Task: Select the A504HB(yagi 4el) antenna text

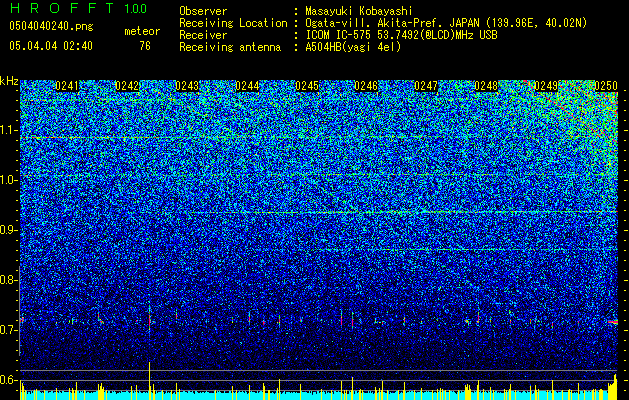Action: 353,47
